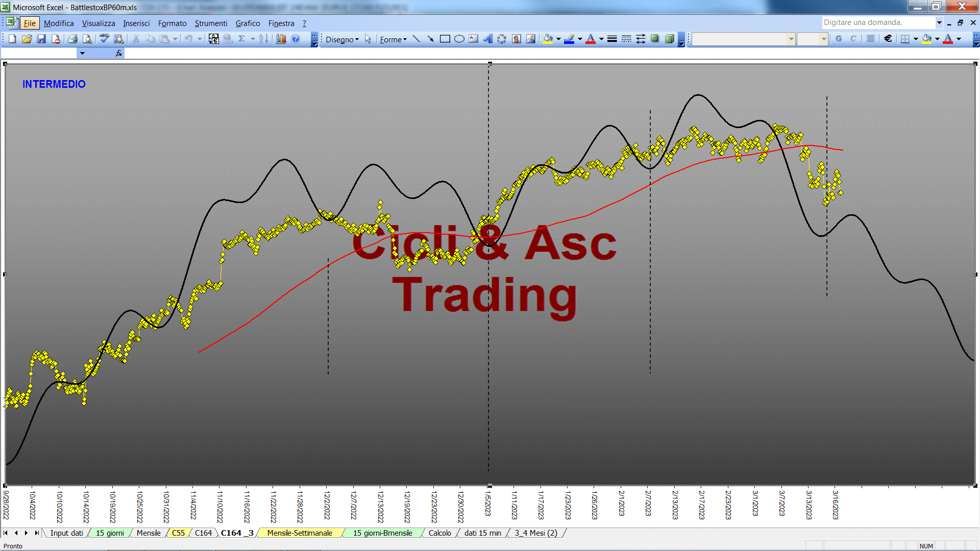Insert picture from file icon

[x=531, y=39]
